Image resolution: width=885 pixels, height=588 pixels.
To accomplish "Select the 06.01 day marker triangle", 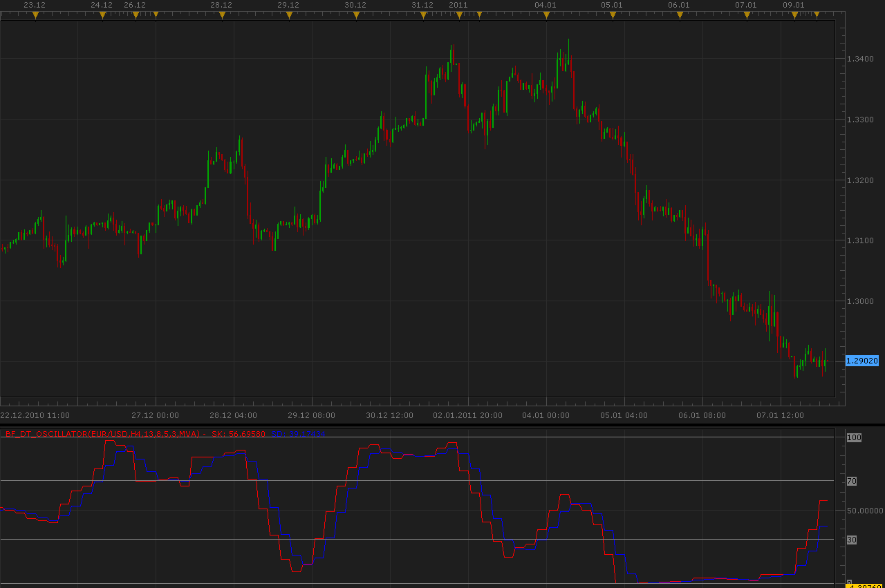I will tap(680, 15).
